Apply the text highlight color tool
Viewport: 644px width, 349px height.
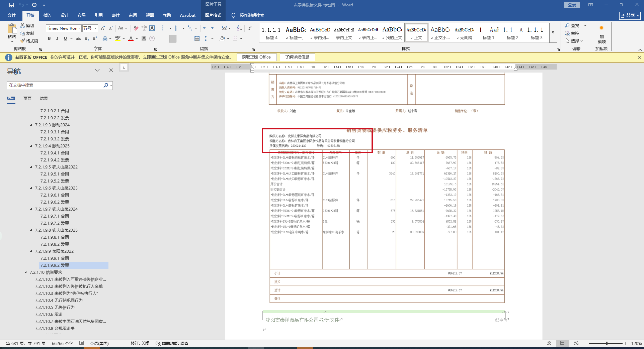117,38
